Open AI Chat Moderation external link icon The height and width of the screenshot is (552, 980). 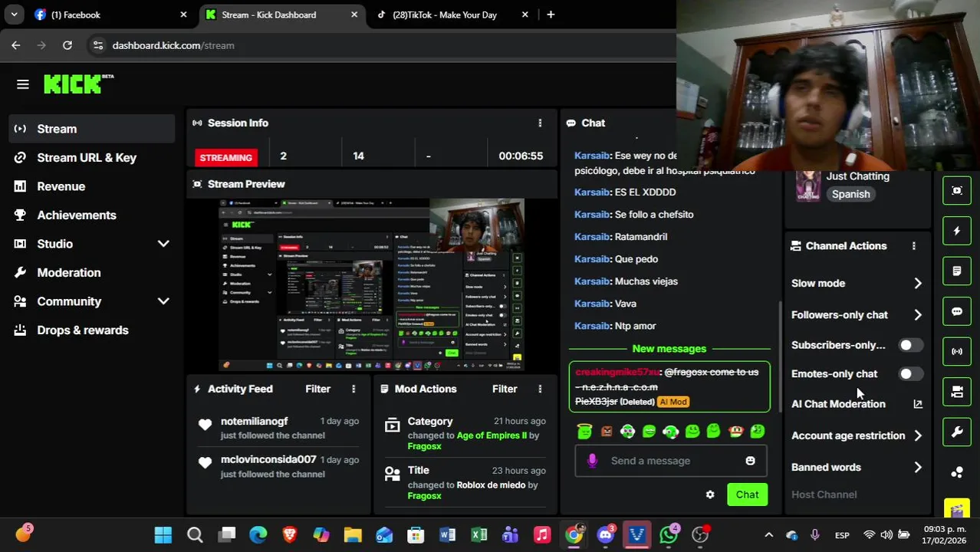(918, 404)
